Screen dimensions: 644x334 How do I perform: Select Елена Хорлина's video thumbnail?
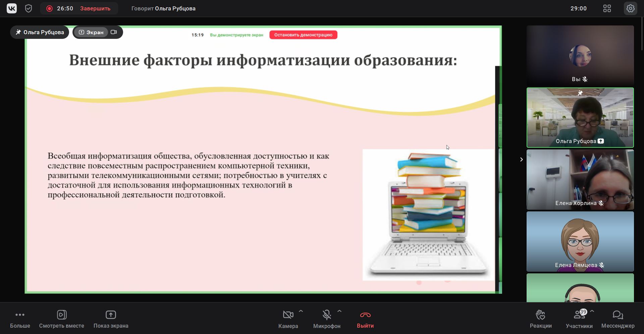tap(580, 179)
